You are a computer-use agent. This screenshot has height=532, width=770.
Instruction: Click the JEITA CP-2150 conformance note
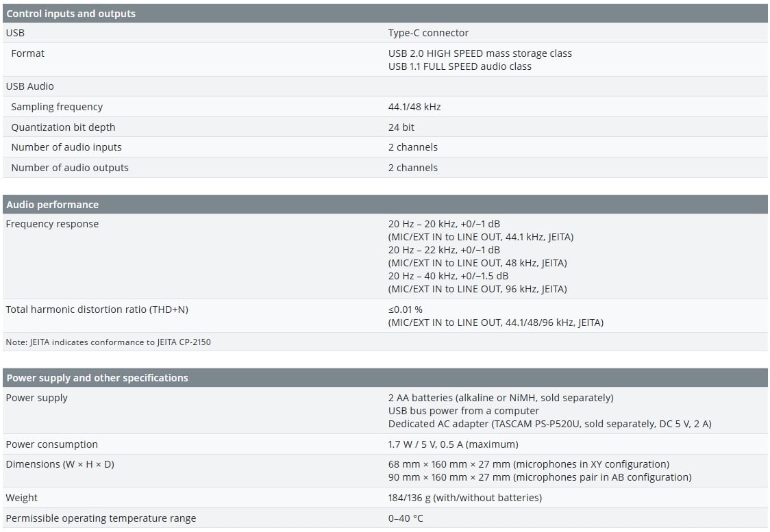[x=108, y=342]
